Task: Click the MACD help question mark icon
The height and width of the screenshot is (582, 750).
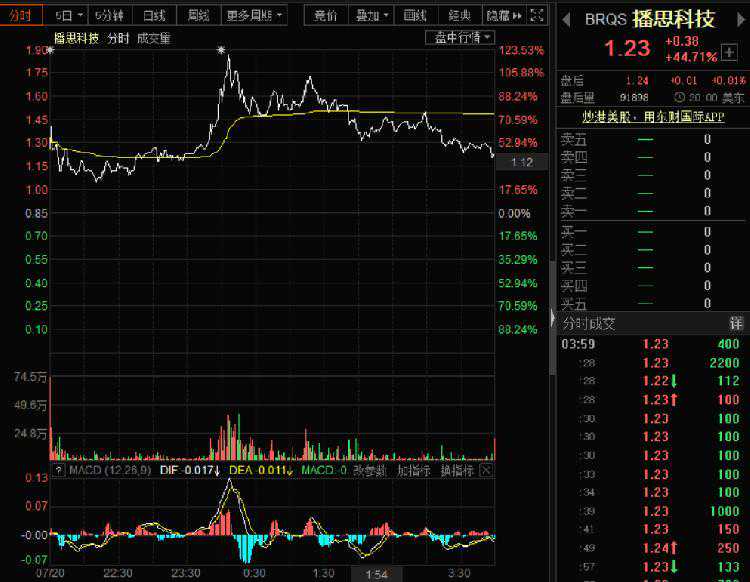Action: click(58, 470)
